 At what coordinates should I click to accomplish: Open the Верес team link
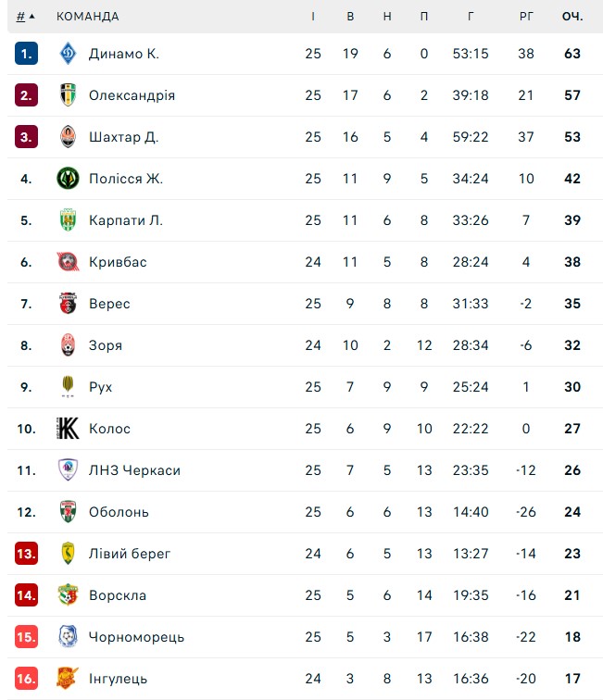109,304
